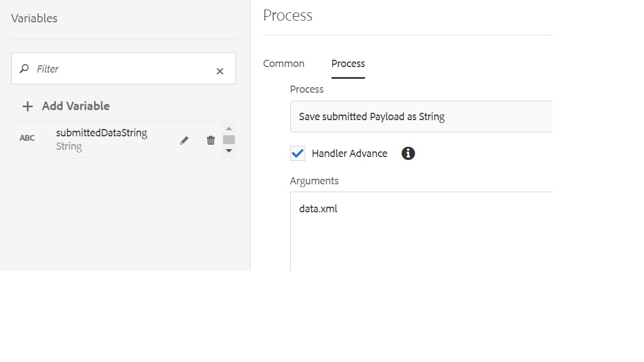Switch to the Process tab
The image size is (644, 362).
(348, 64)
